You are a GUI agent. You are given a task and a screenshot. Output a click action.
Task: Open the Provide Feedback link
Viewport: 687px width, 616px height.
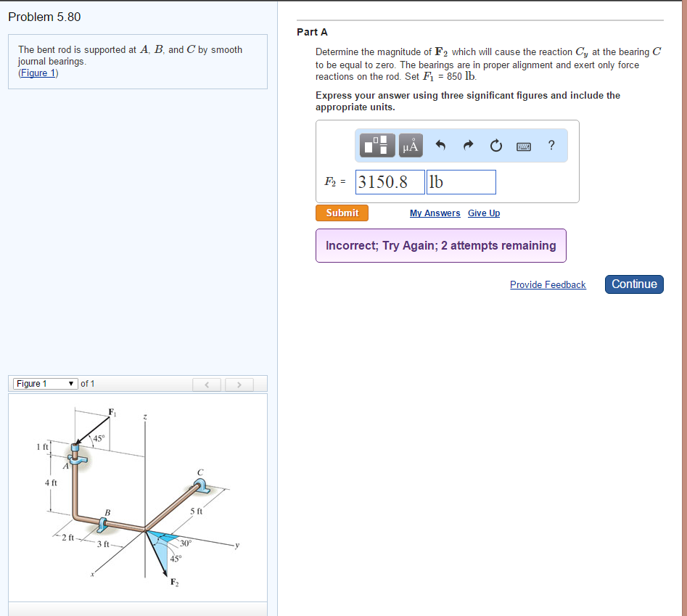coord(548,284)
